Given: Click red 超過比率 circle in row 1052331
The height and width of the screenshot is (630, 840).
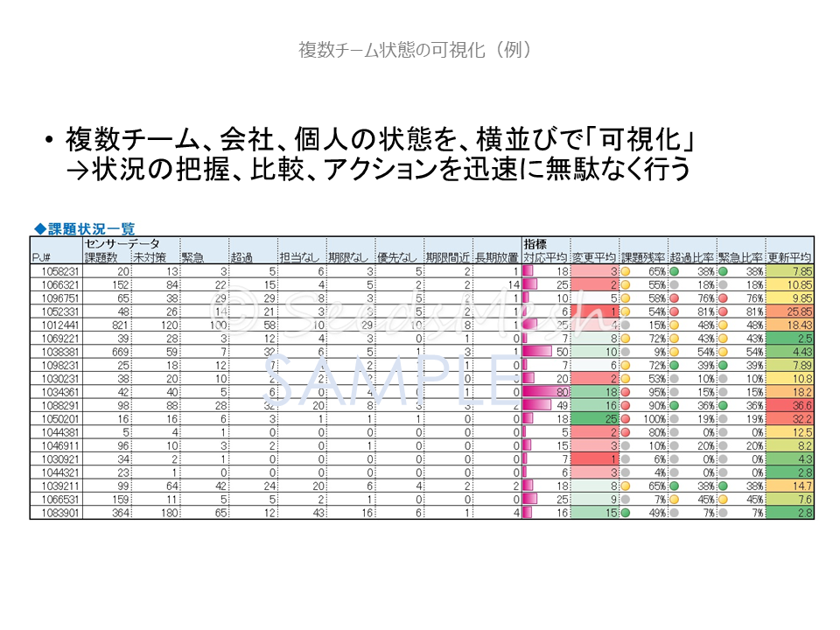Looking at the screenshot, I should (674, 311).
